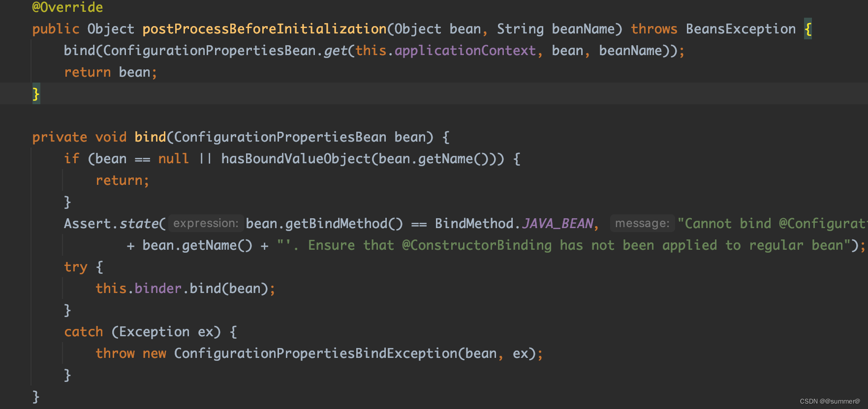Click the JAVA_BEAN enum constant
The width and height of the screenshot is (868, 409).
558,224
